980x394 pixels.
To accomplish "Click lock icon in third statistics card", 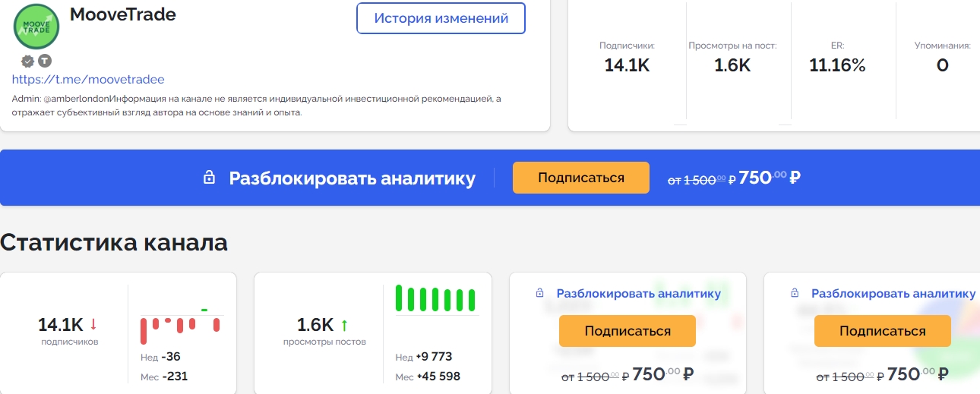I will 540,293.
